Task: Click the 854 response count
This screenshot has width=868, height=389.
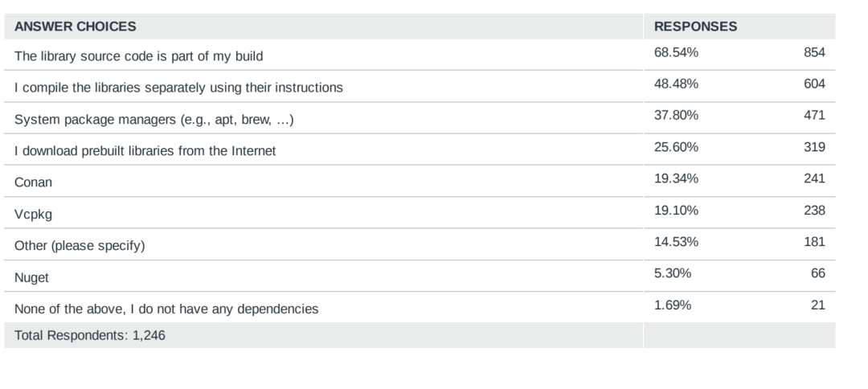Action: pos(814,52)
